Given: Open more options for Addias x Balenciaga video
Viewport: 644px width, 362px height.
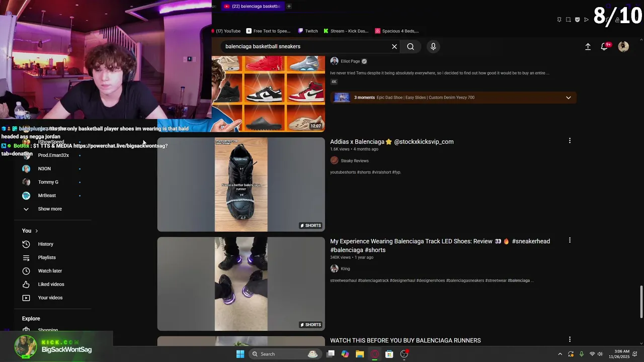Looking at the screenshot, I should 570,141.
